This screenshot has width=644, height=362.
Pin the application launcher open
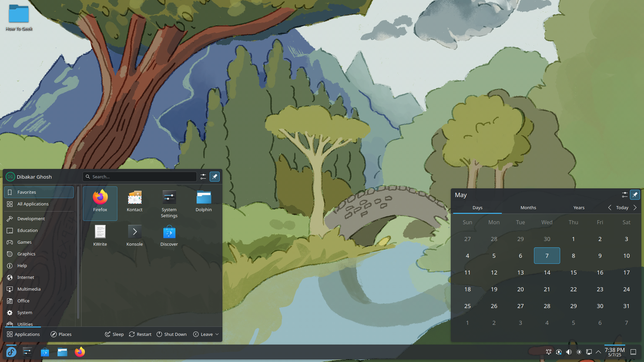(215, 176)
